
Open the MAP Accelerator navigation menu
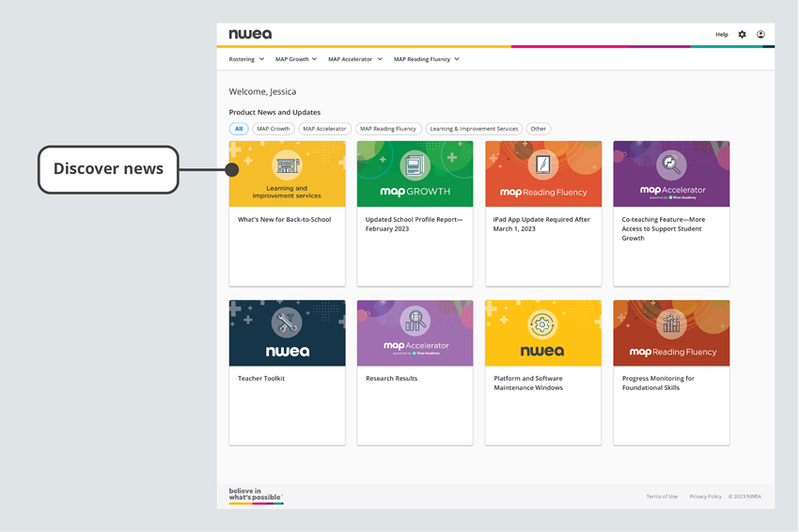pos(354,59)
